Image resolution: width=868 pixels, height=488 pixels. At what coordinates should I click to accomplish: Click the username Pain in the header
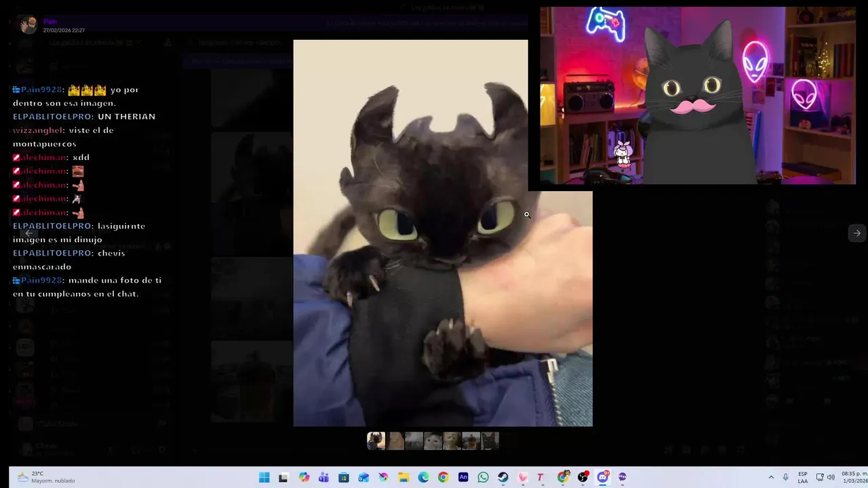click(x=50, y=22)
